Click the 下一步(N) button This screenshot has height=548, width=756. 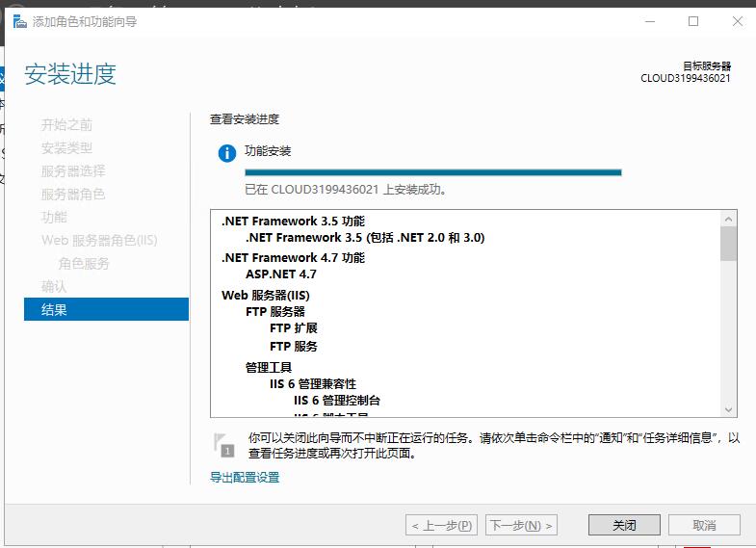pyautogui.click(x=521, y=525)
